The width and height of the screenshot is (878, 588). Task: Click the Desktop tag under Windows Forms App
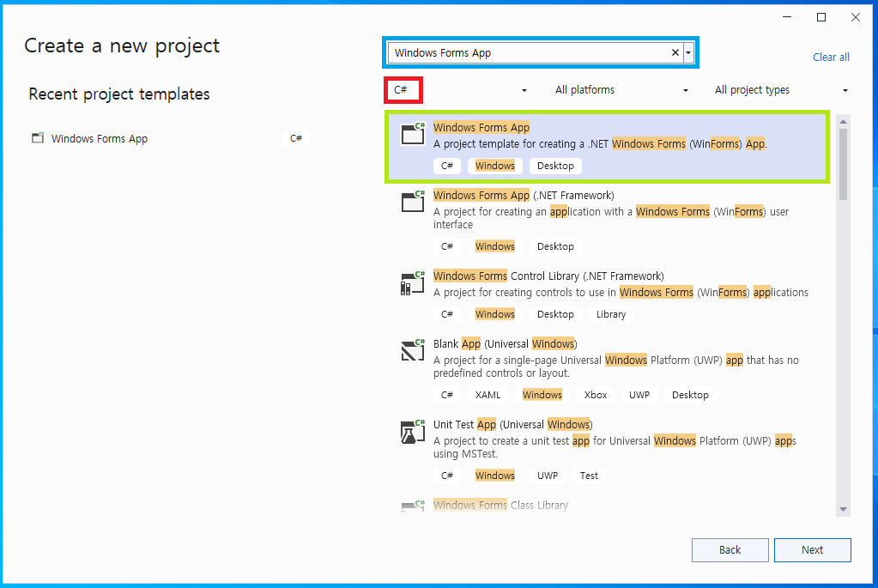coord(555,166)
